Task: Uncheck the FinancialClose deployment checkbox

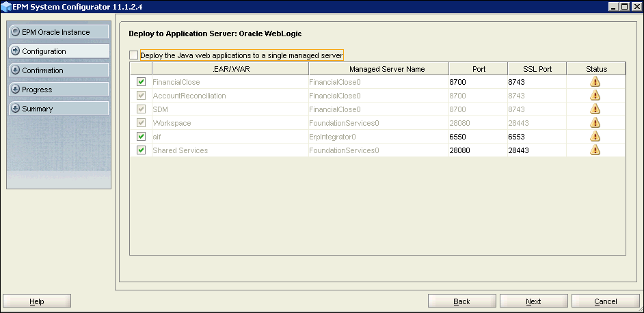Action: coord(142,82)
